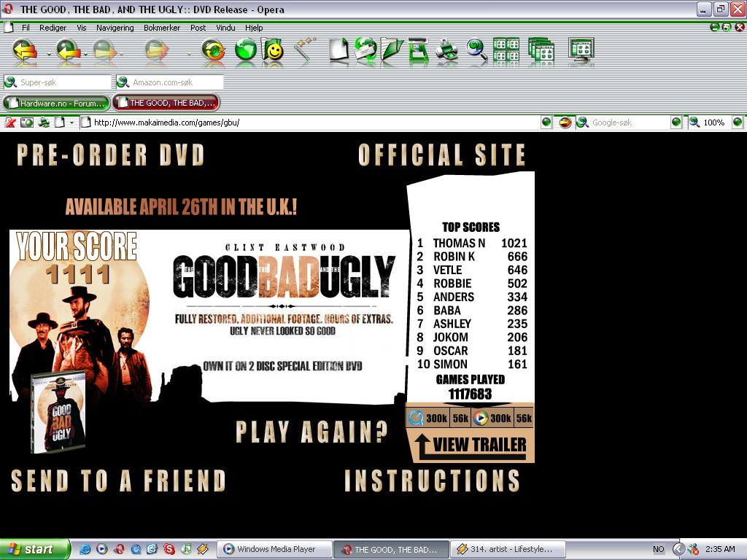Toggle image loading with the camera icon

pyautogui.click(x=27, y=122)
